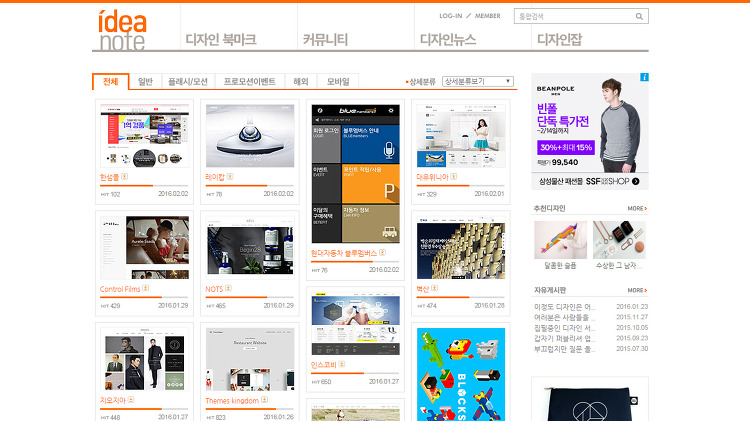Click bookmark icon next to 대유위니아
The height and width of the screenshot is (421, 750).
453,177
